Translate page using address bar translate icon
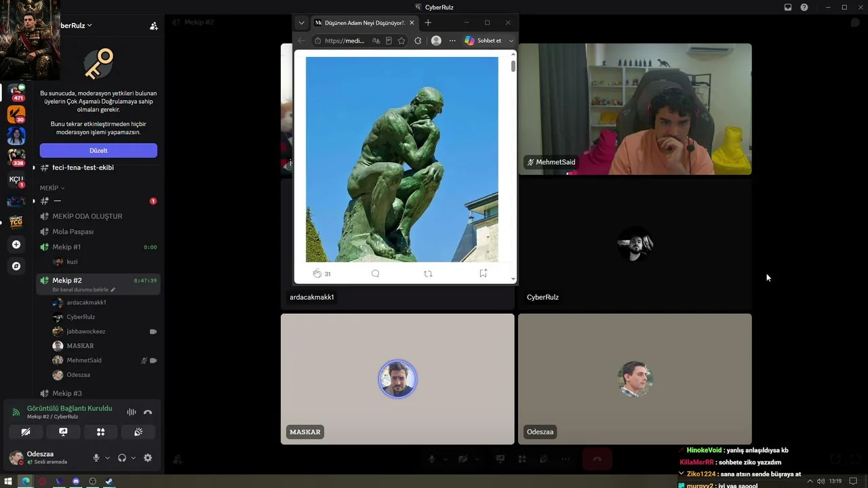 point(376,41)
